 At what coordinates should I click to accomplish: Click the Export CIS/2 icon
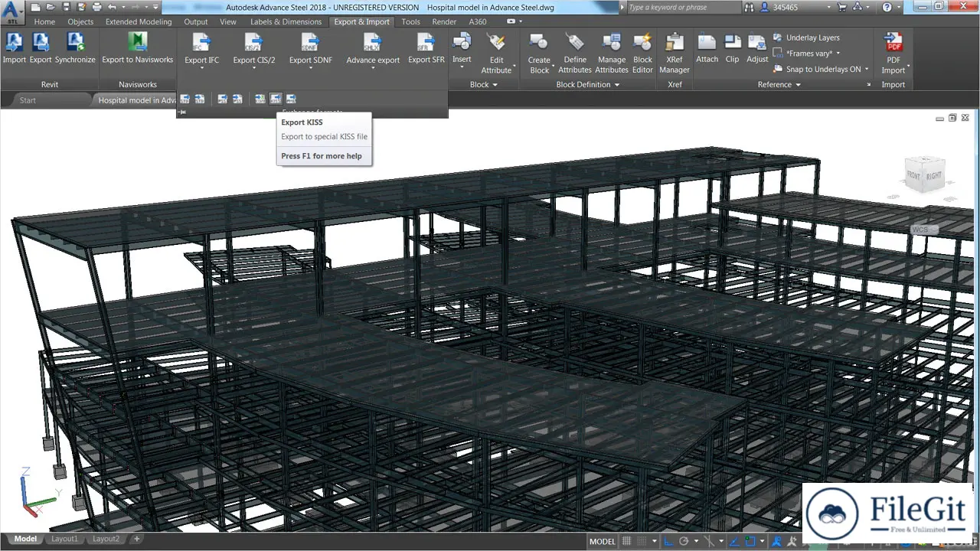[x=253, y=42]
